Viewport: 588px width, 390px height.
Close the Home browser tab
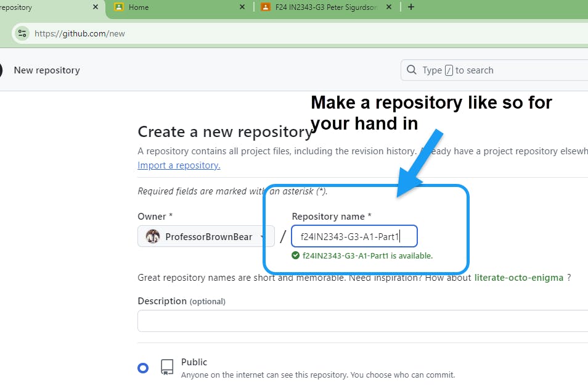point(242,7)
